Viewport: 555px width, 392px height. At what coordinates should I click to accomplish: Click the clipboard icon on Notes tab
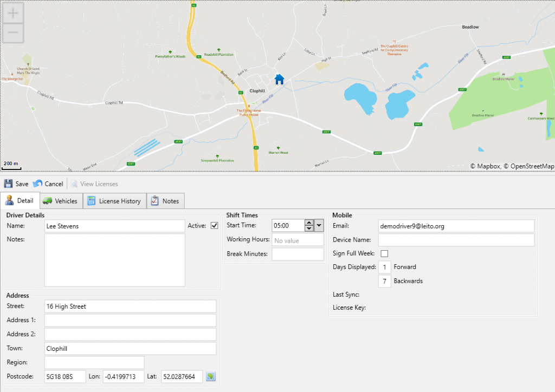click(x=156, y=201)
